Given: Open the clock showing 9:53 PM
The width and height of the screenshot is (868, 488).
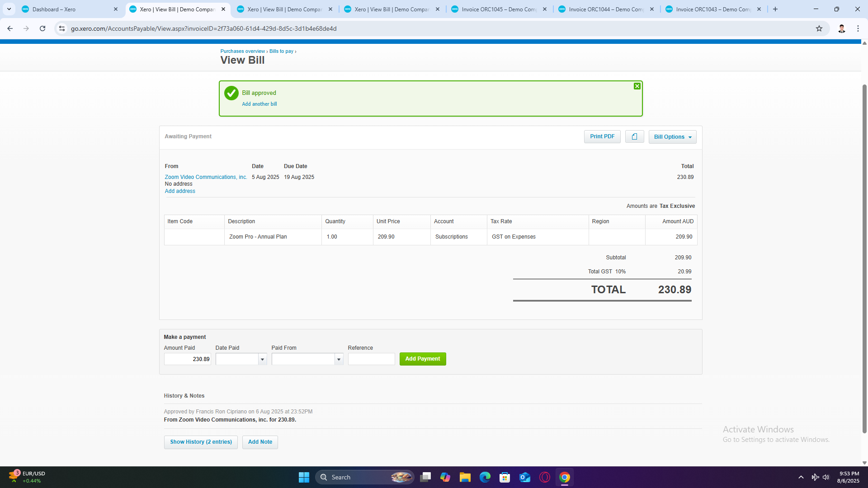Looking at the screenshot, I should 848,477.
